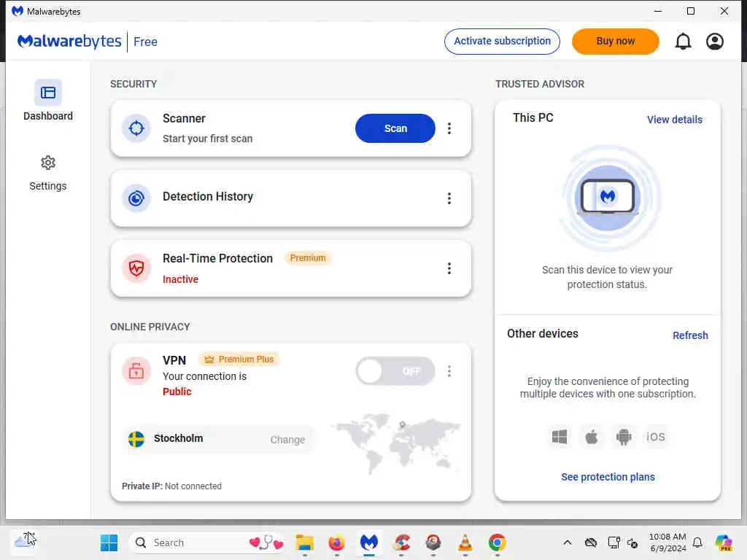Click the Android platform icon under Other devices
The width and height of the screenshot is (747, 560).
coord(623,437)
